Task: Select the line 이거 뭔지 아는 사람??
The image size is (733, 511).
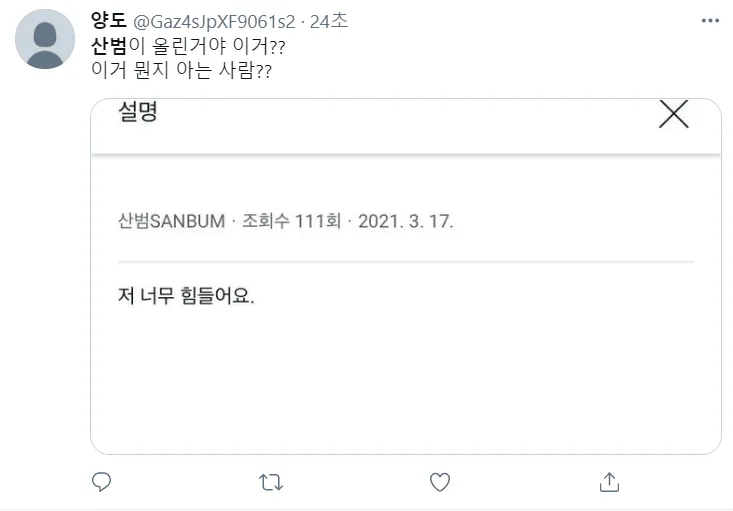Action: (x=182, y=70)
